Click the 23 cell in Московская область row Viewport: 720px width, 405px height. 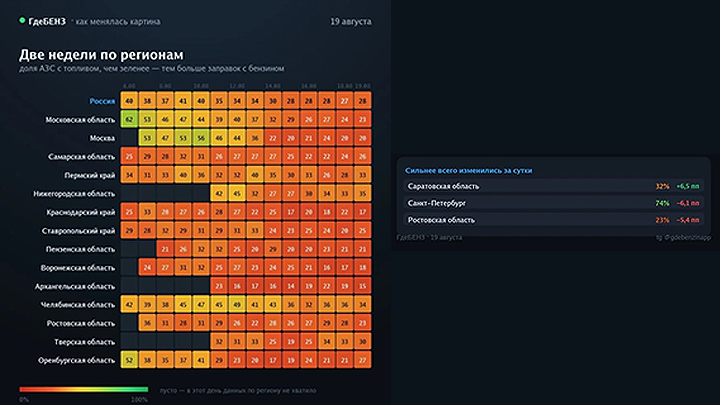coord(362,119)
